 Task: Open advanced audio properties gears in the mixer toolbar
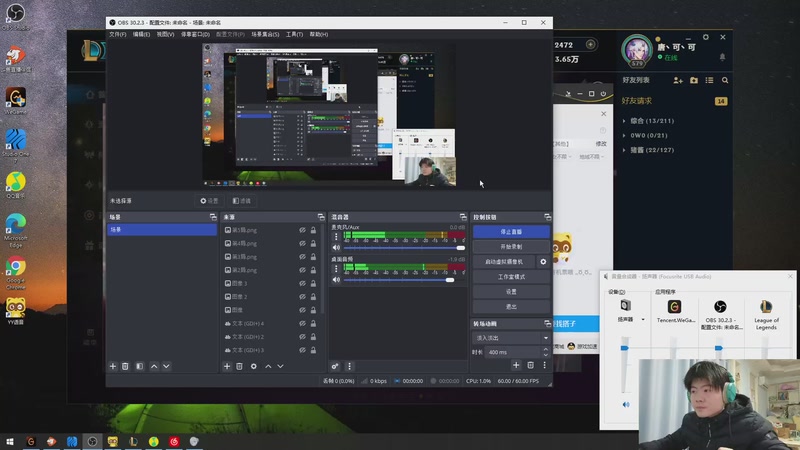coord(335,366)
